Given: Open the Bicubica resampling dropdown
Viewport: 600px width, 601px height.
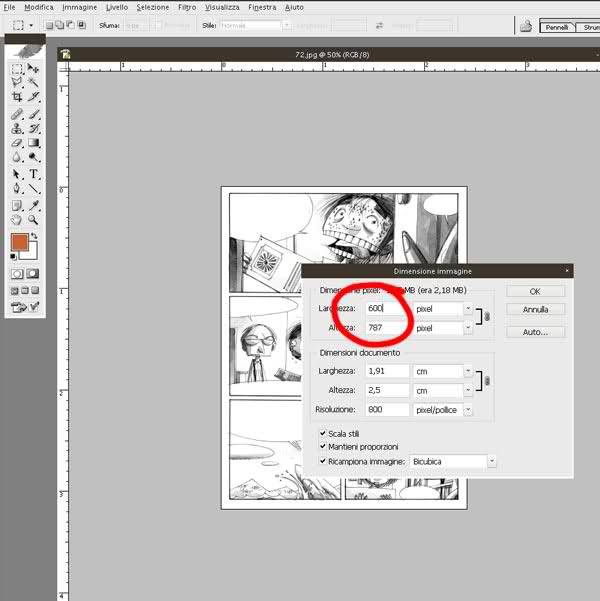Looking at the screenshot, I should (x=492, y=461).
